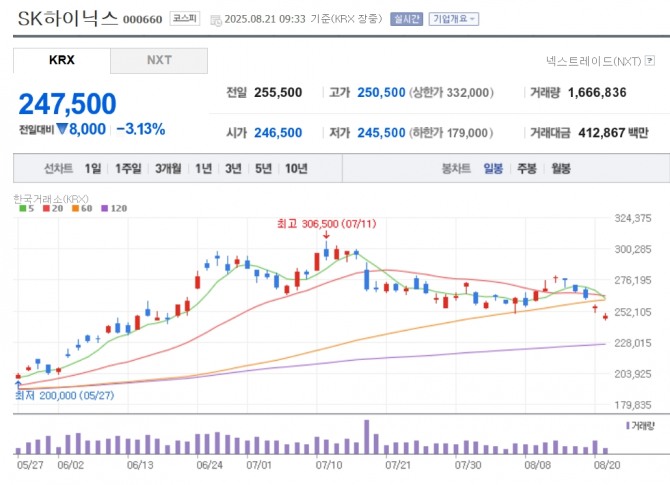Click the purple 거래량 legend marker
670x485 pixels.
point(627,426)
